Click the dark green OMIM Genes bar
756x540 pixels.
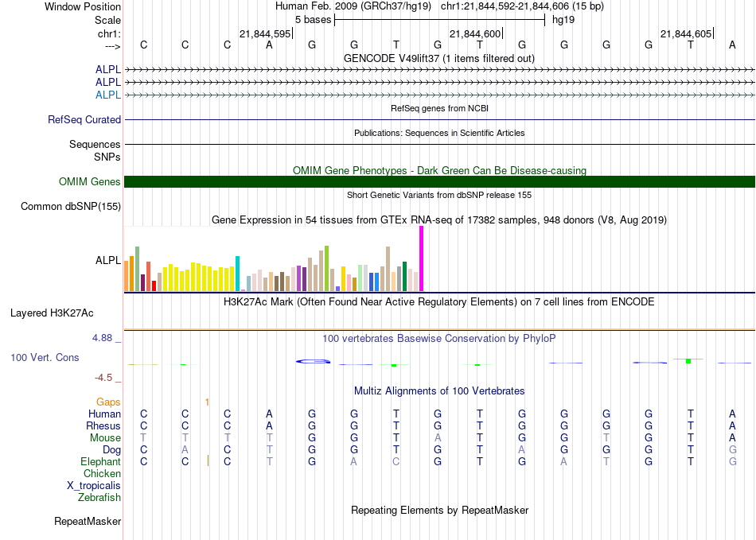tap(439, 182)
